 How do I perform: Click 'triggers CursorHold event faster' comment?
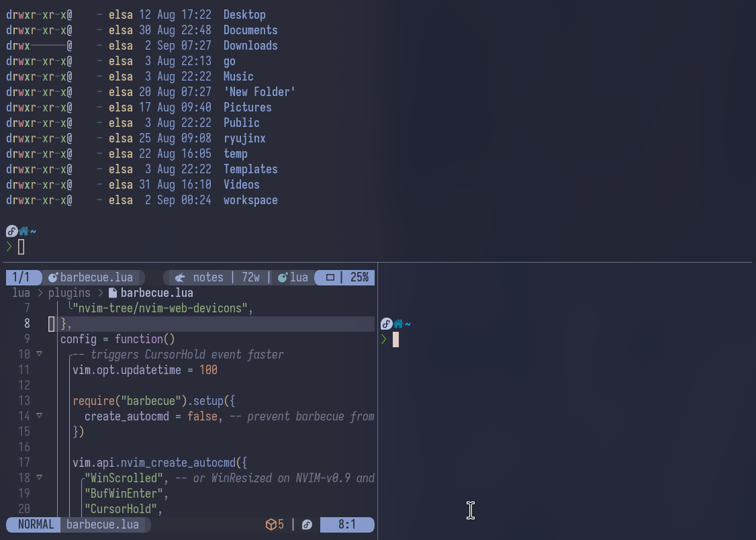(x=187, y=355)
